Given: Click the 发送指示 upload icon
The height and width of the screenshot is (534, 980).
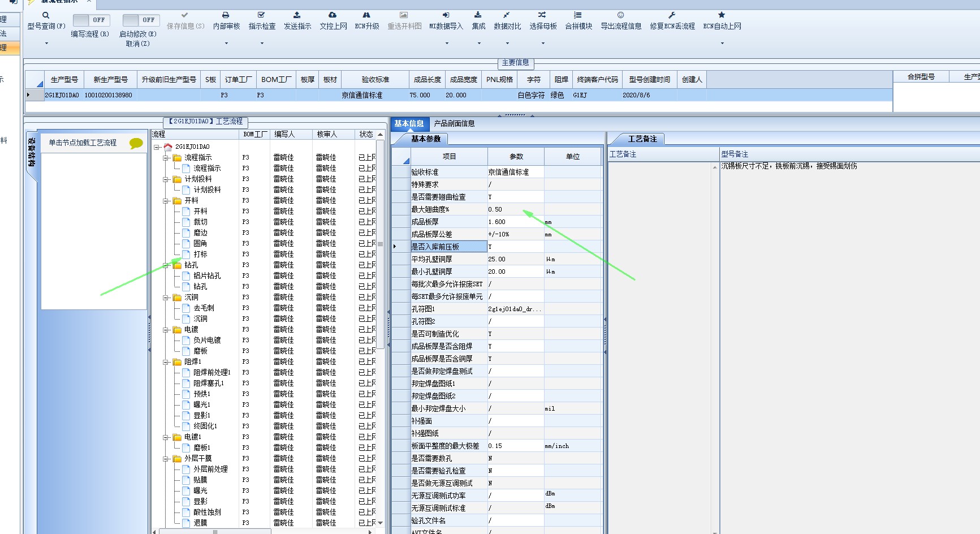Looking at the screenshot, I should [297, 15].
